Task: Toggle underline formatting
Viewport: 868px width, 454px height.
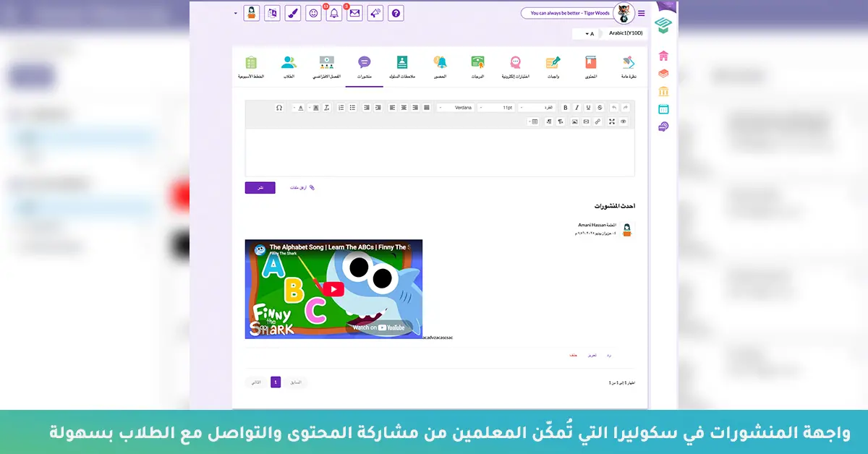Action: (x=588, y=108)
